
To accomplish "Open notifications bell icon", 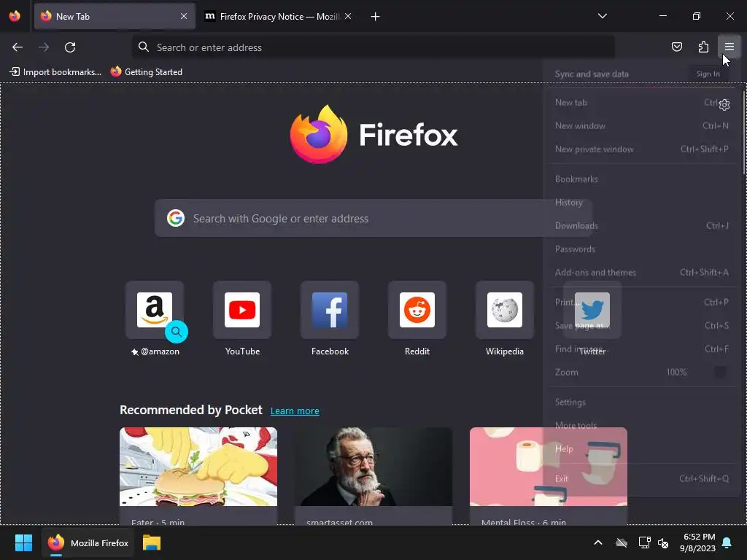I will coord(727,542).
